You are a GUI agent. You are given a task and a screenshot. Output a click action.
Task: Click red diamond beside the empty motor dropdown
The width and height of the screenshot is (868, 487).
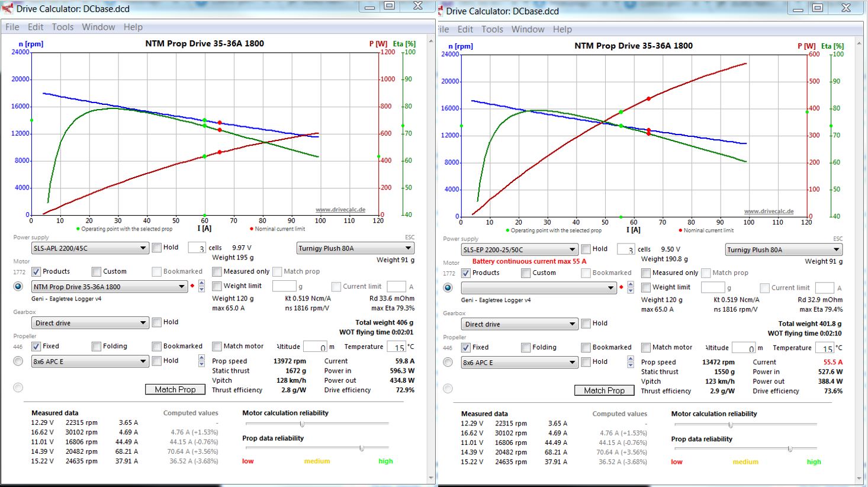pos(621,287)
